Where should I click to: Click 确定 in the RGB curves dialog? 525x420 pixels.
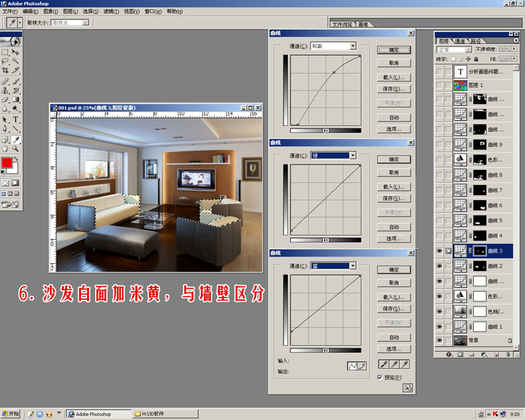click(x=394, y=51)
